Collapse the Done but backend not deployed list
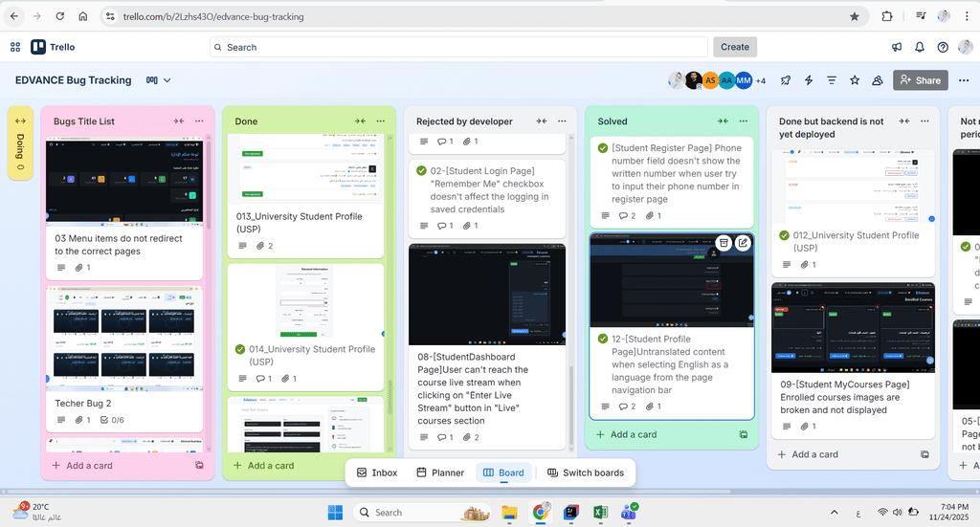 tap(904, 121)
